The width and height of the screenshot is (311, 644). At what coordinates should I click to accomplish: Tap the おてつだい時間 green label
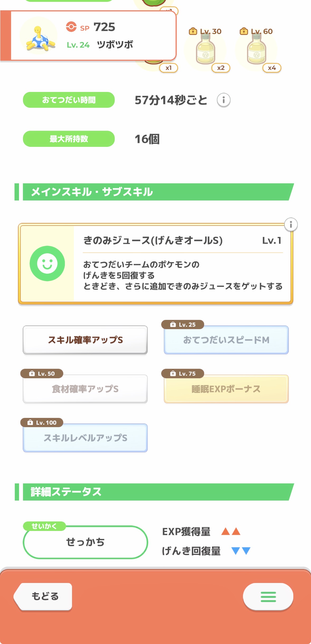coord(69,100)
